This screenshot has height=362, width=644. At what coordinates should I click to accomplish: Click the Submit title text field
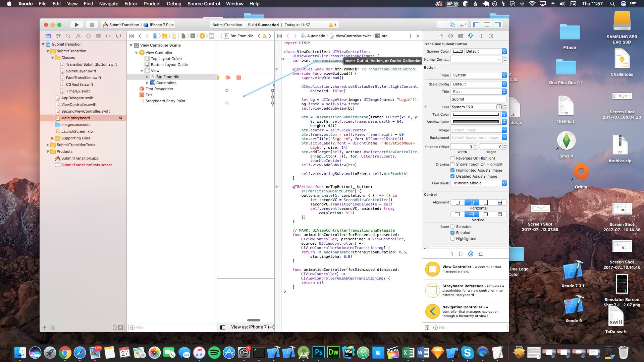click(x=478, y=99)
